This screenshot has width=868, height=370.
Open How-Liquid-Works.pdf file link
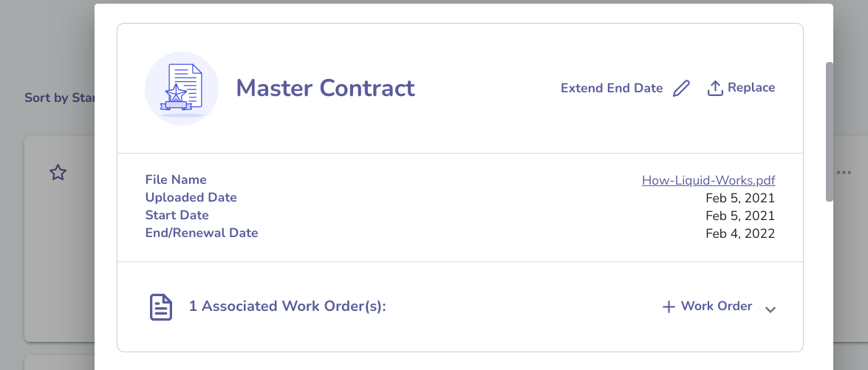708,180
